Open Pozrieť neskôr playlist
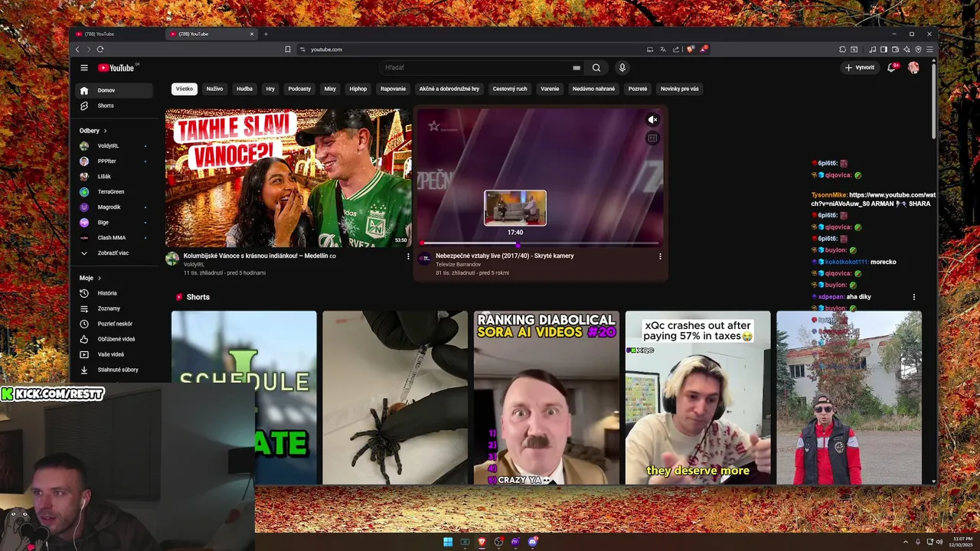The width and height of the screenshot is (980, 551). (113, 324)
